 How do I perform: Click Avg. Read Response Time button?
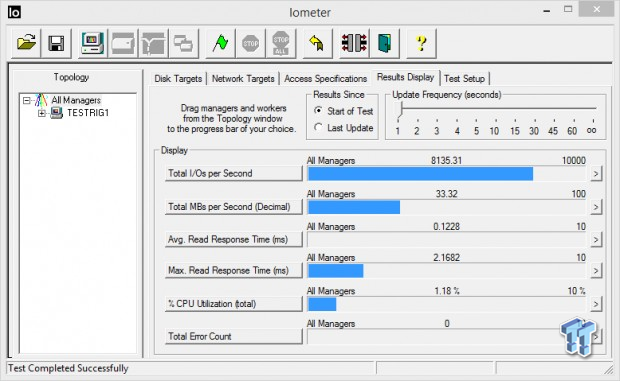click(233, 240)
